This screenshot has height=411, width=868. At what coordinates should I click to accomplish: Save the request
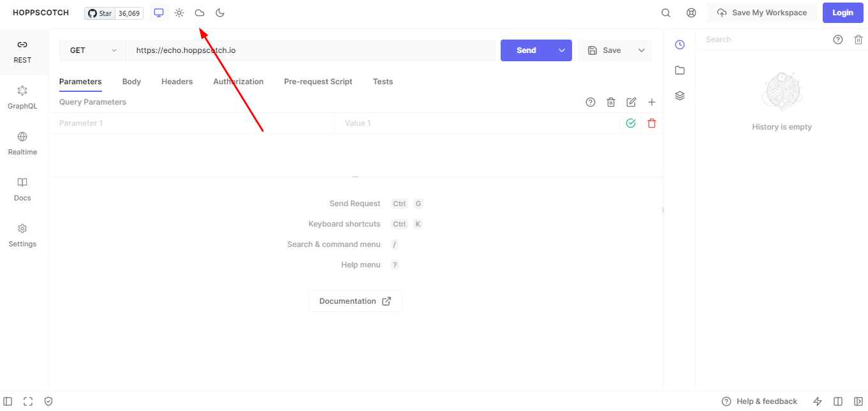[604, 50]
